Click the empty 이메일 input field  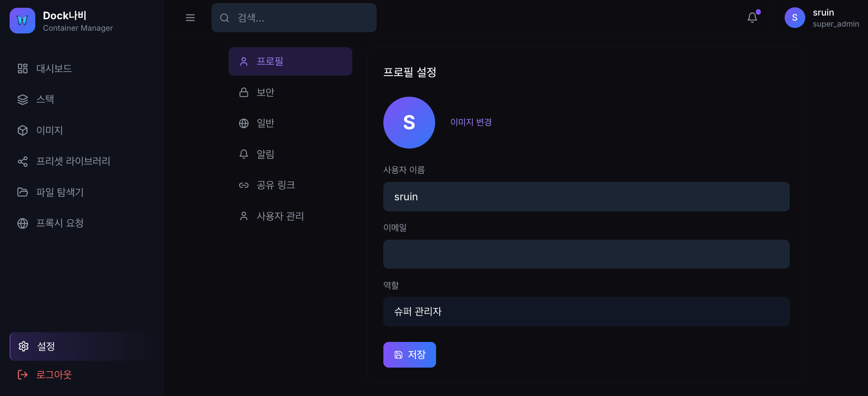[586, 254]
